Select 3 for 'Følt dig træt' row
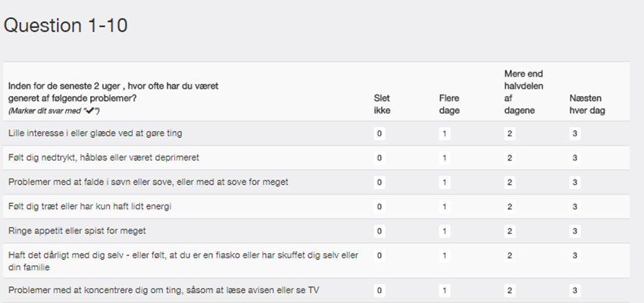Screen dimensions: 644x303 point(575,207)
